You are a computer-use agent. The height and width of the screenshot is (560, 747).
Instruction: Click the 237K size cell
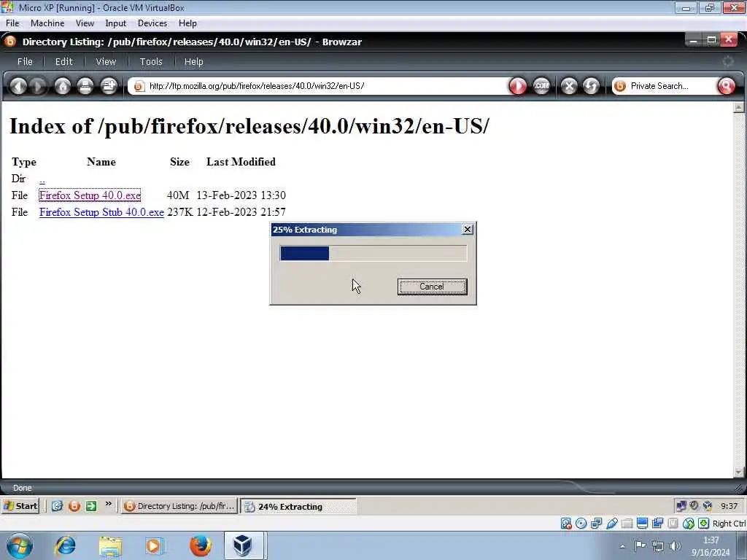pos(179,212)
